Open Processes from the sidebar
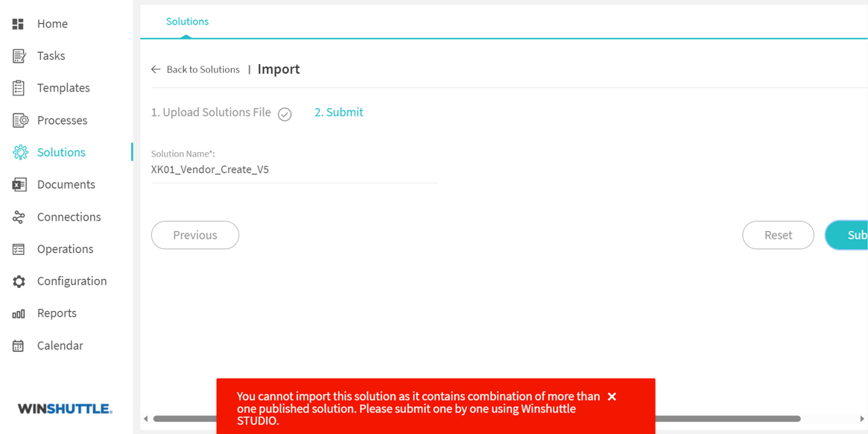Viewport: 868px width, 434px height. coord(62,120)
